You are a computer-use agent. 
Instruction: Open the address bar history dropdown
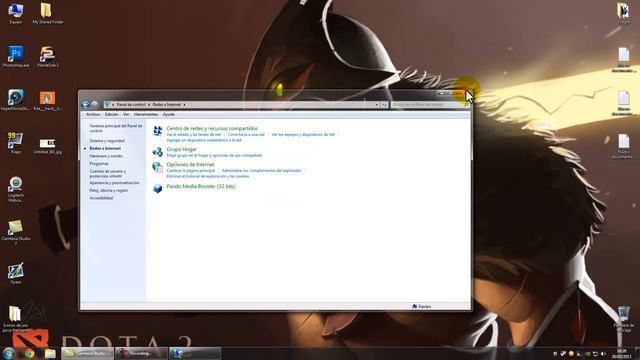point(377,105)
